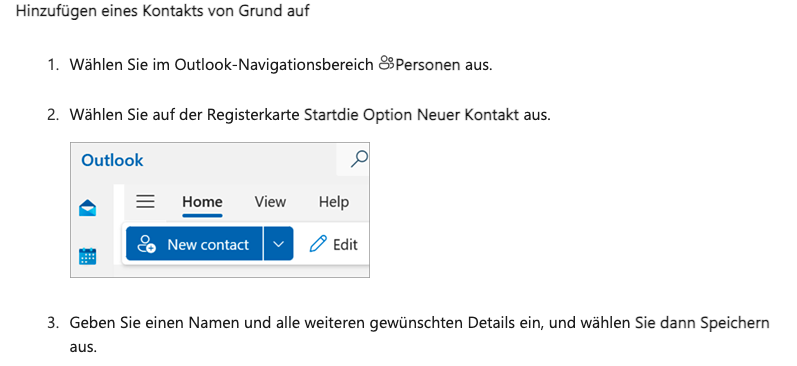Switch to the Home tab
The image size is (797, 366).
202,202
